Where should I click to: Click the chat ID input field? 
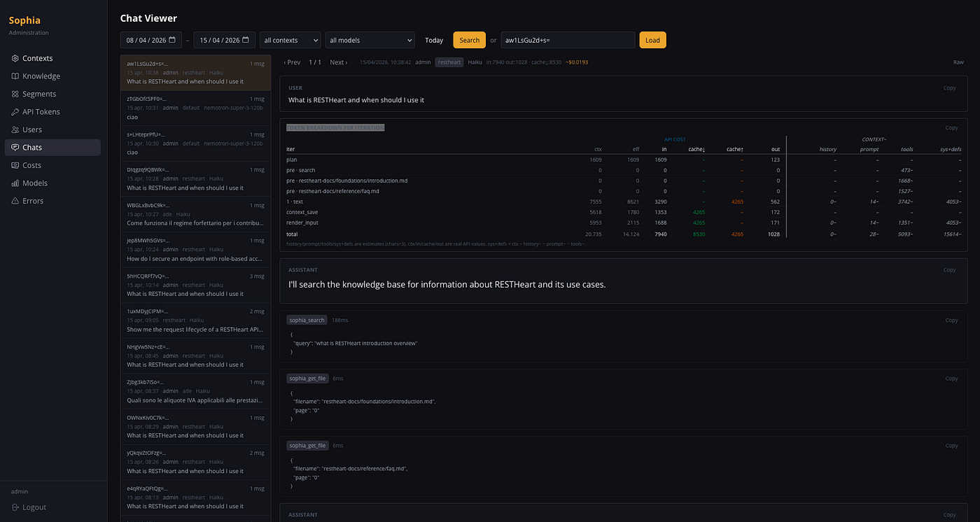click(568, 41)
